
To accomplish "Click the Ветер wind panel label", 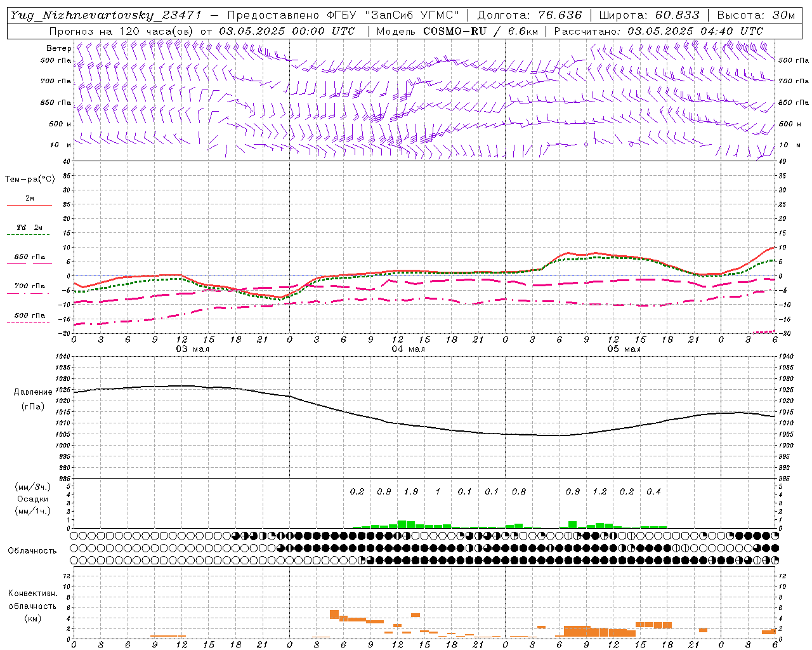I will click(x=59, y=48).
